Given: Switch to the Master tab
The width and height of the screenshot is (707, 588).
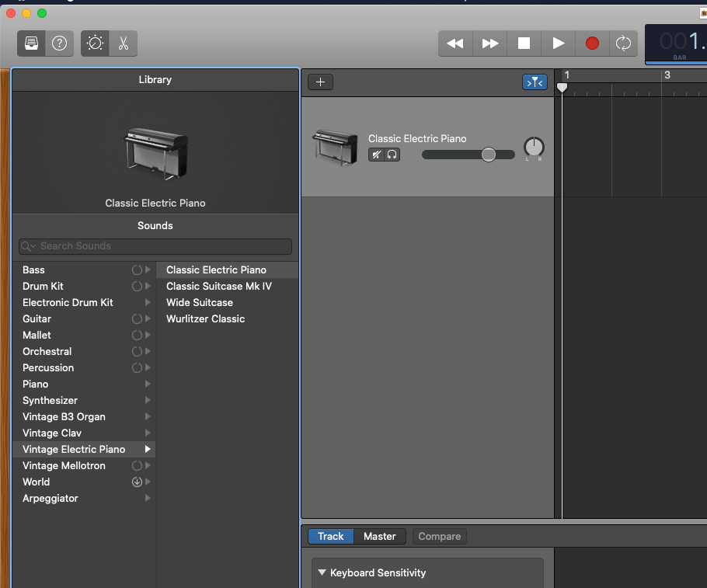Looking at the screenshot, I should tap(379, 536).
